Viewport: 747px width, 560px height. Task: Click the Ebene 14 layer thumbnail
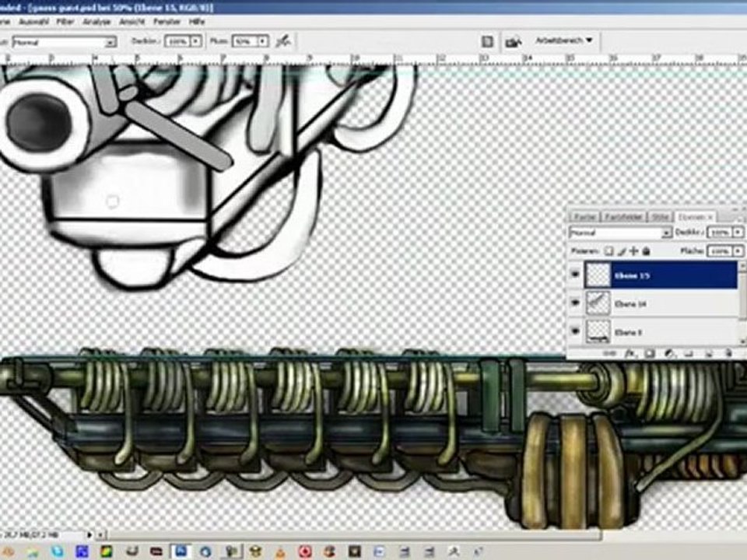[598, 303]
